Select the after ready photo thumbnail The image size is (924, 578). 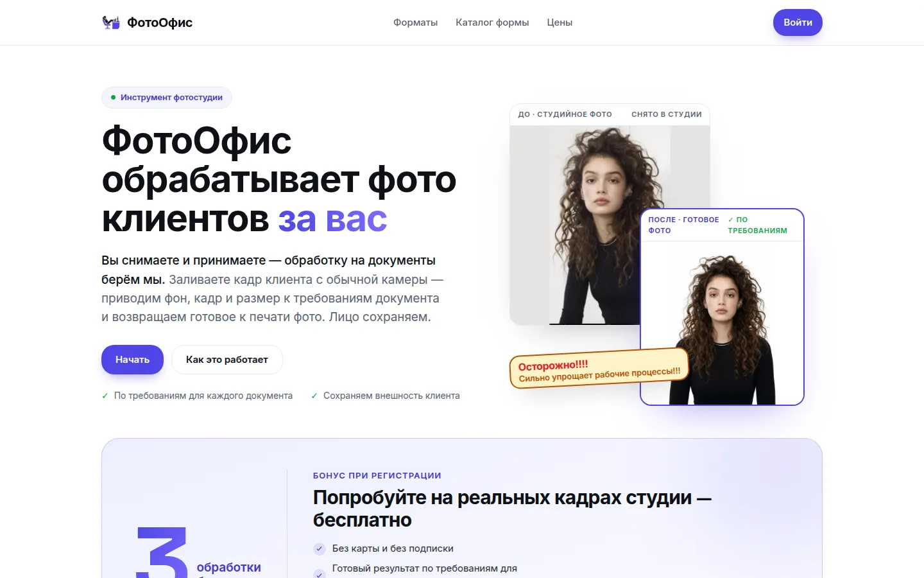tap(722, 323)
